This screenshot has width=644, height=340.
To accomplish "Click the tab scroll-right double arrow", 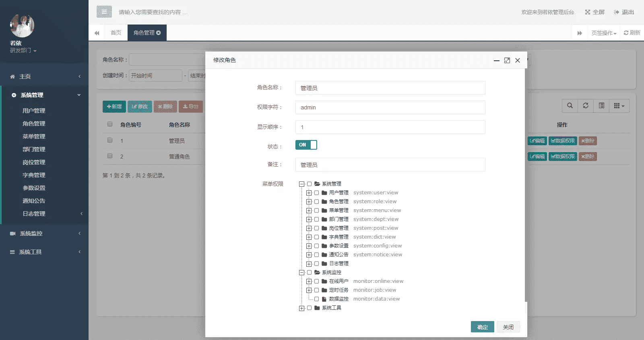I will point(580,33).
